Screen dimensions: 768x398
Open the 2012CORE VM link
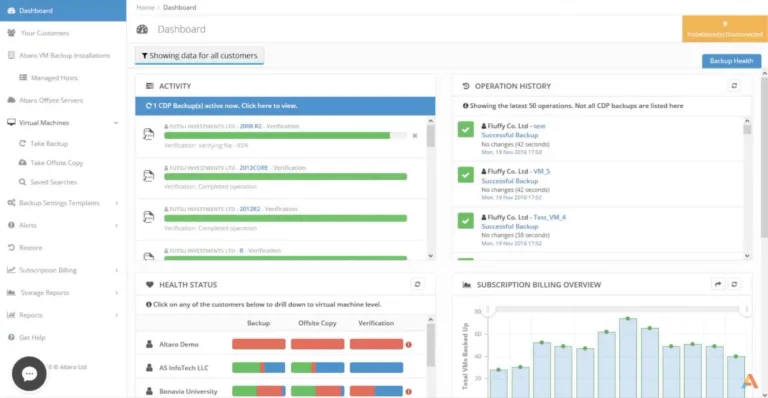(254, 167)
